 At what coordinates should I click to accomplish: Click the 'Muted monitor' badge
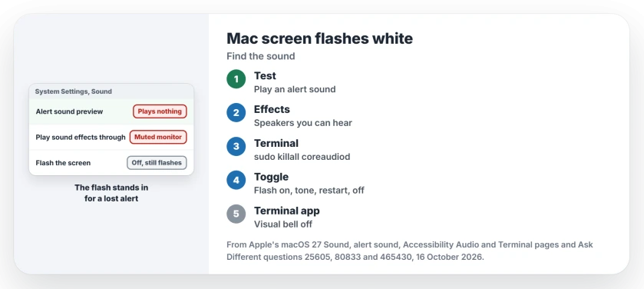(x=158, y=137)
